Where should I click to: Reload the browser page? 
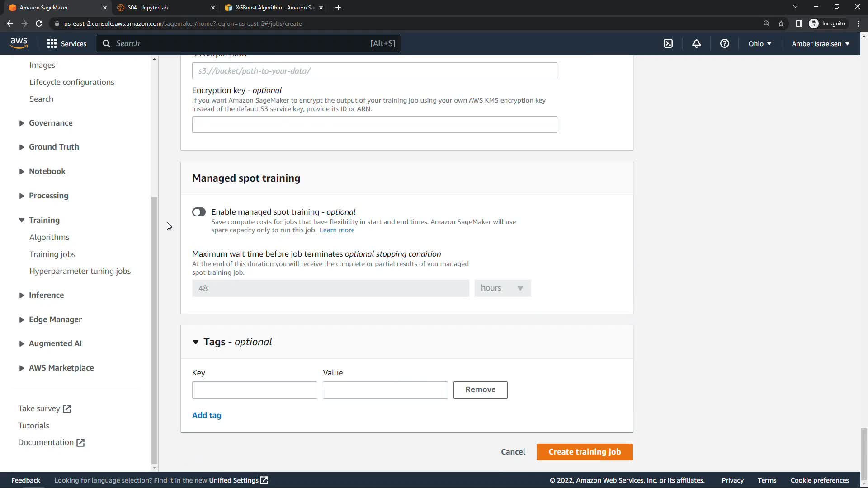point(39,23)
